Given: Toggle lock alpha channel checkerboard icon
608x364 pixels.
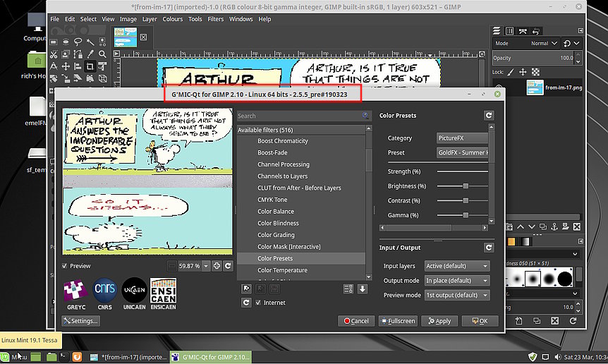Looking at the screenshot, I should (x=535, y=72).
